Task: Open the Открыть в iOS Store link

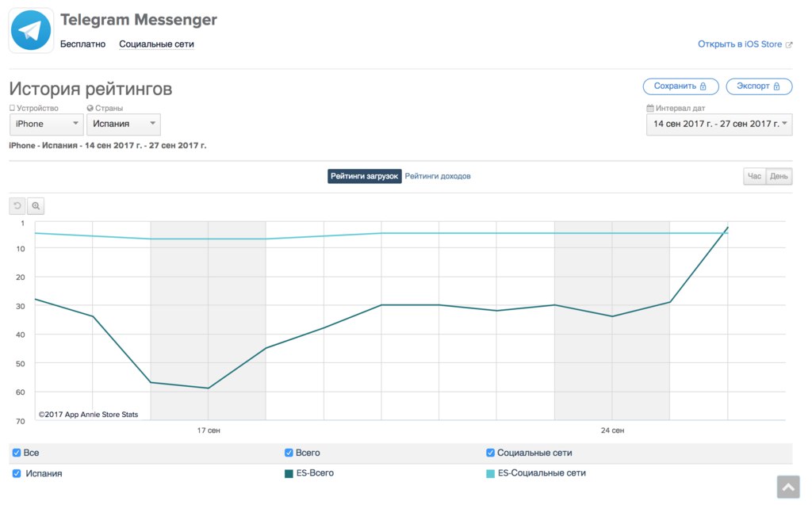Action: coord(740,44)
